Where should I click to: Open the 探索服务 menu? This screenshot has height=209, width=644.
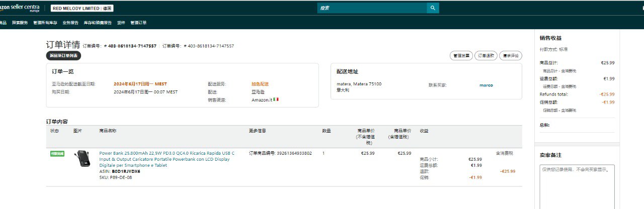[x=20, y=23]
